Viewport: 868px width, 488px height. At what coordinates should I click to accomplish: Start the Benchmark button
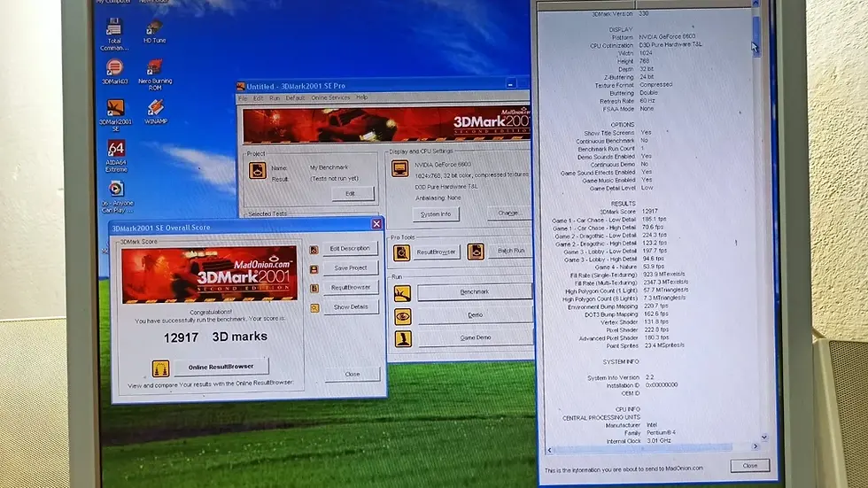pos(475,292)
